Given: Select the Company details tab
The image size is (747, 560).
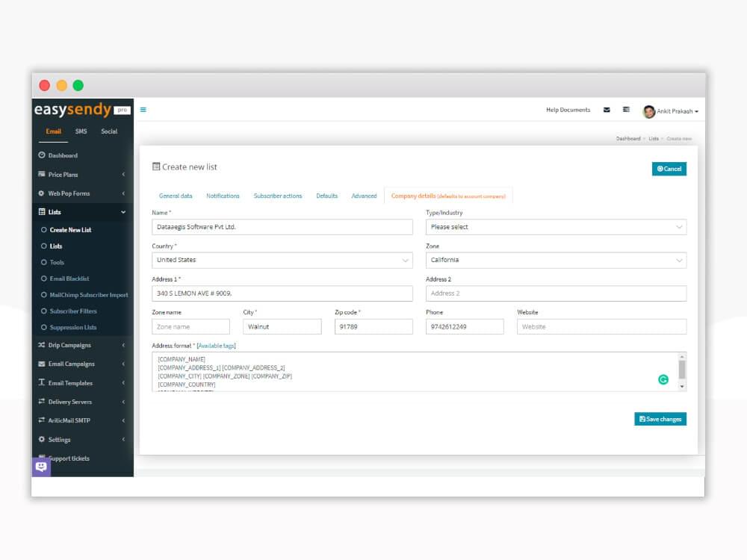Looking at the screenshot, I should click(448, 196).
